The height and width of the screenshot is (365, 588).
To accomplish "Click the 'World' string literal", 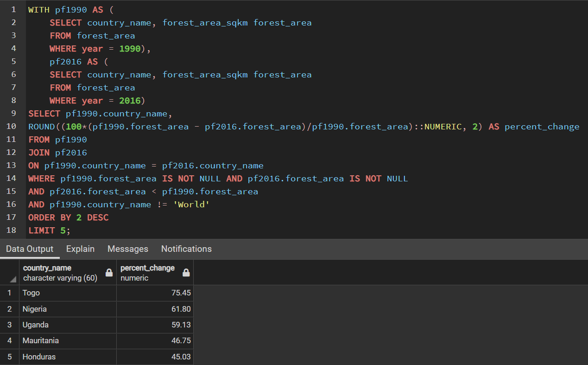I will pyautogui.click(x=191, y=205).
